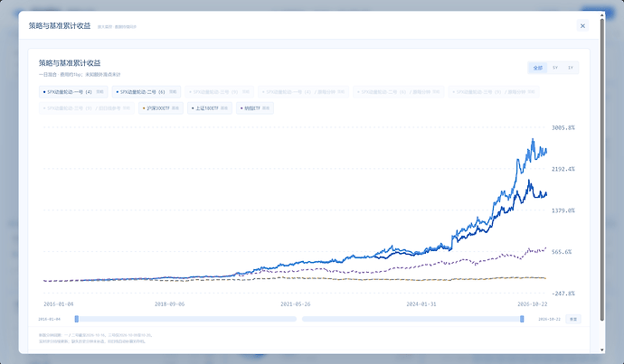Click the 2024-01-31 x-axis date label
The height and width of the screenshot is (364, 624).
[421, 304]
